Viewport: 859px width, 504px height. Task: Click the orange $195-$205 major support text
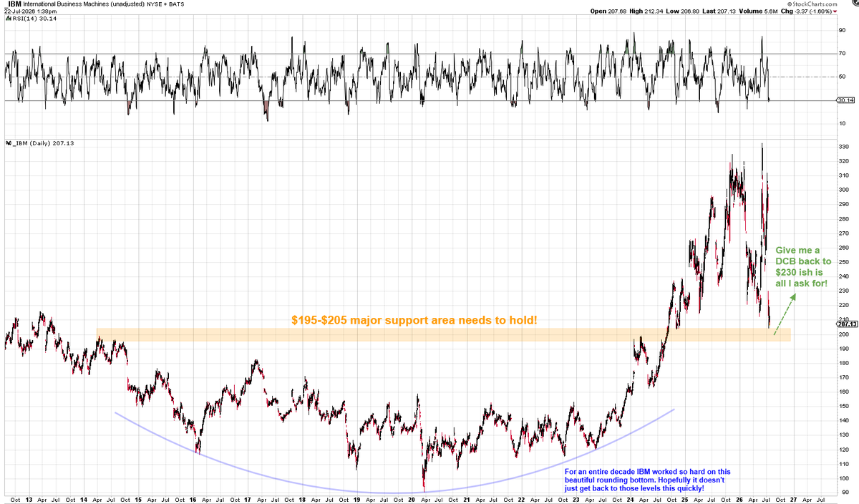tap(414, 320)
